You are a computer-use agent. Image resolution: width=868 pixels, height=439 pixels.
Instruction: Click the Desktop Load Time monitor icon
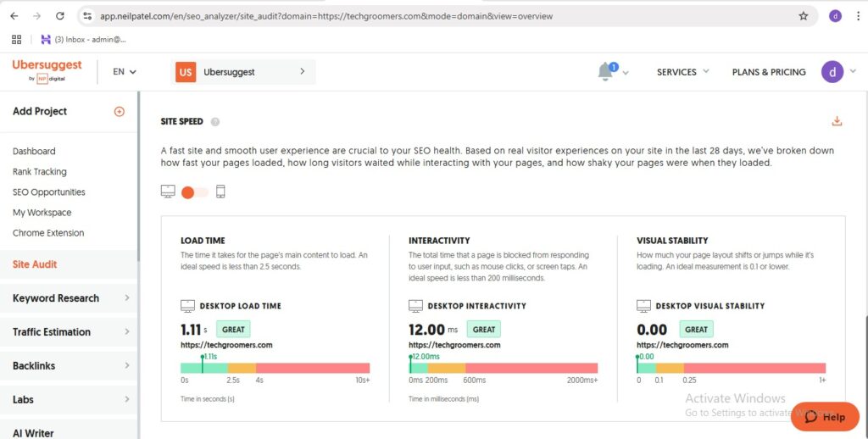pyautogui.click(x=187, y=306)
